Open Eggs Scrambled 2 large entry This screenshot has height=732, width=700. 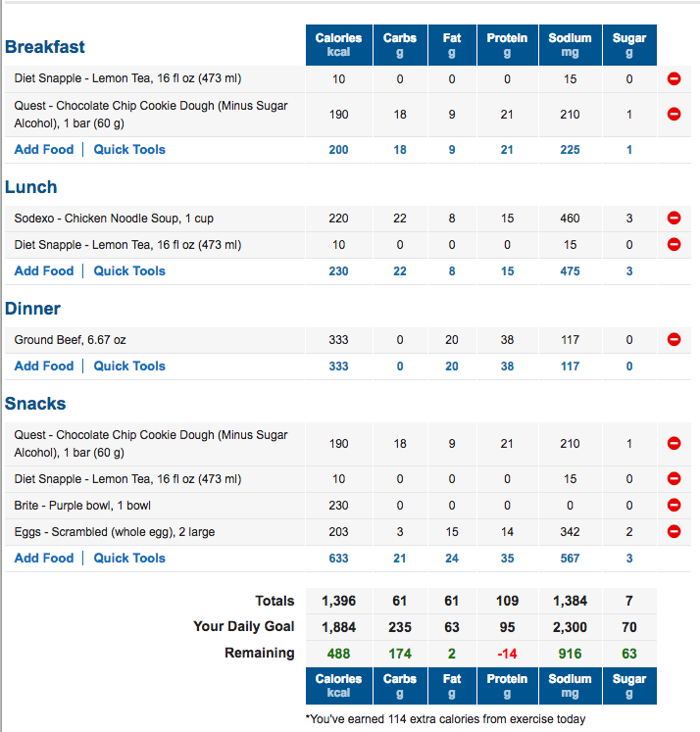point(115,532)
